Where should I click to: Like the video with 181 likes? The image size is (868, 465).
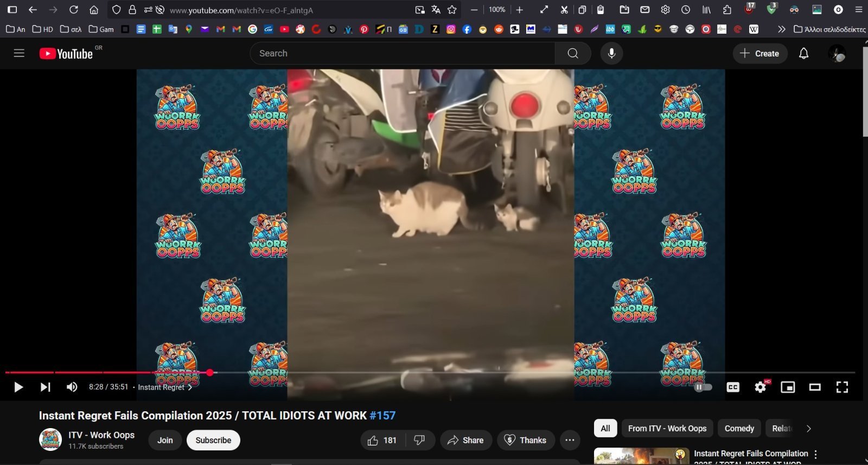[382, 440]
